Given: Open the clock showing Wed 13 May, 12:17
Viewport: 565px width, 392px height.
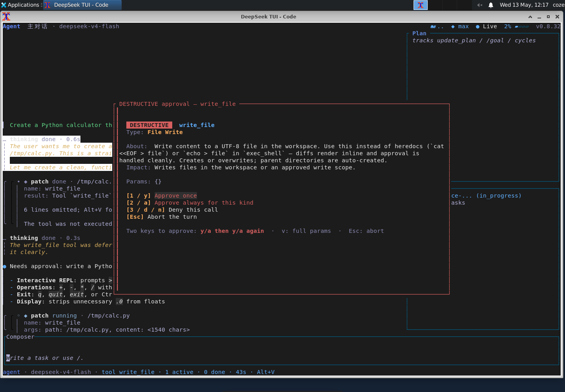Looking at the screenshot, I should pos(524,5).
